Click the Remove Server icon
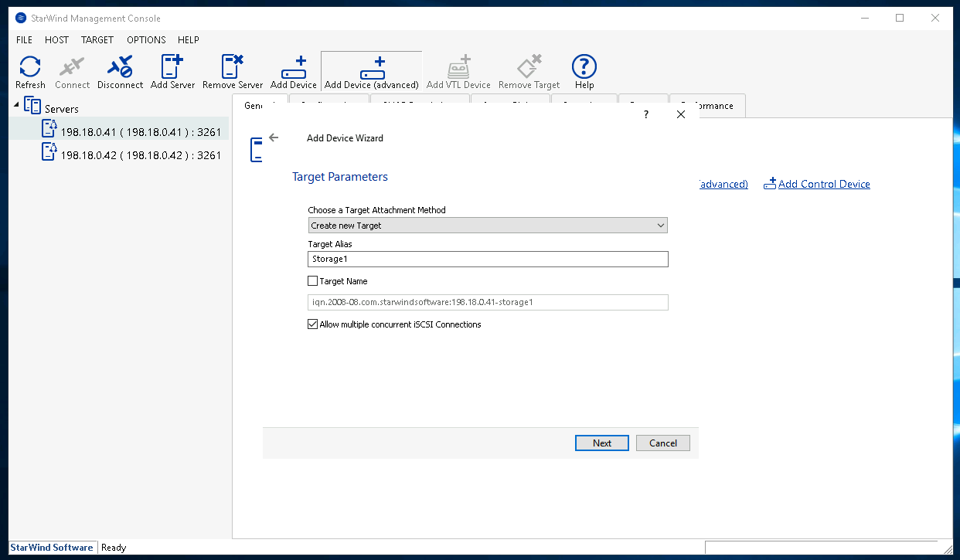The width and height of the screenshot is (960, 560). 232,67
